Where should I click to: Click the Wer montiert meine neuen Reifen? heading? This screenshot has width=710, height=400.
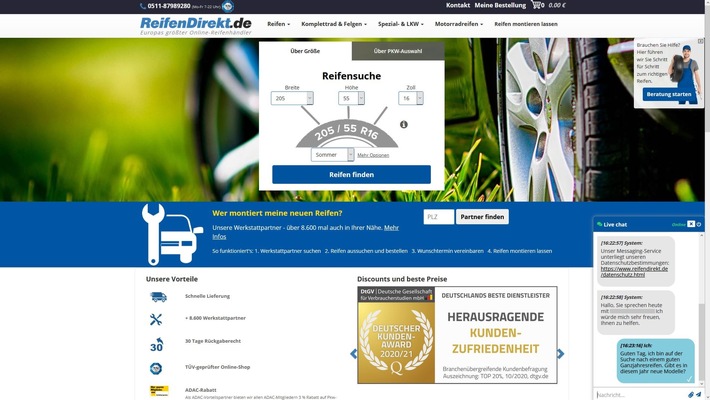(277, 213)
